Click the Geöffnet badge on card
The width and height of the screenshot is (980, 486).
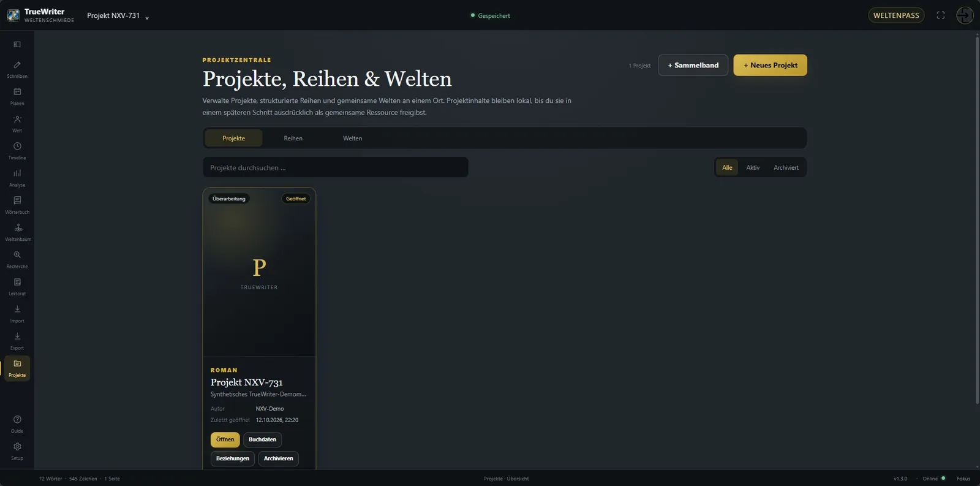pyautogui.click(x=296, y=199)
